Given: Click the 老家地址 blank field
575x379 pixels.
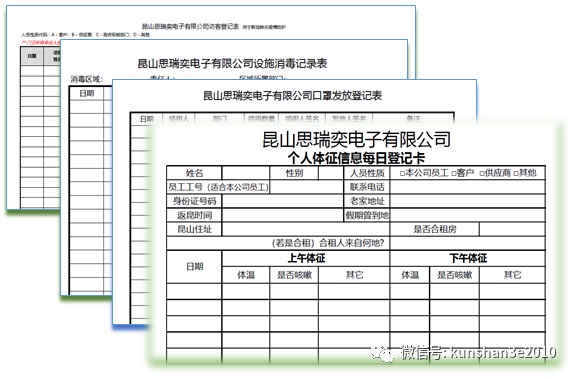Looking at the screenshot, I should coord(468,201).
